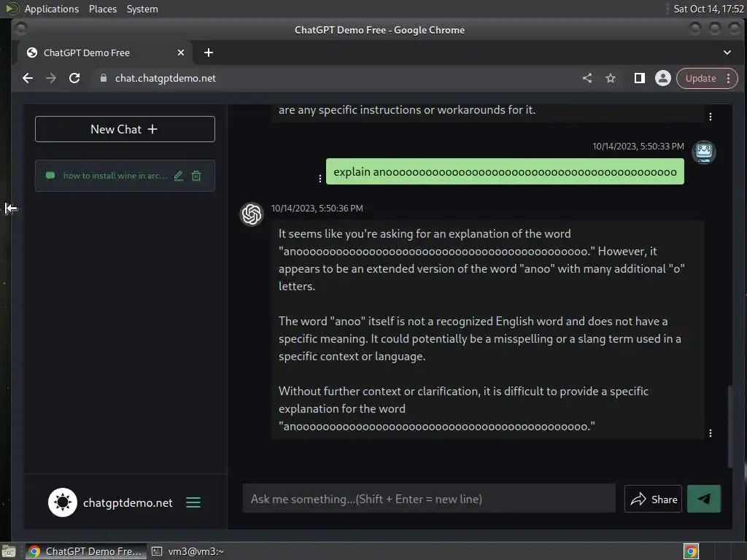Image resolution: width=747 pixels, height=560 pixels.
Task: Delete the 'how to install wine' chat
Action: point(196,176)
